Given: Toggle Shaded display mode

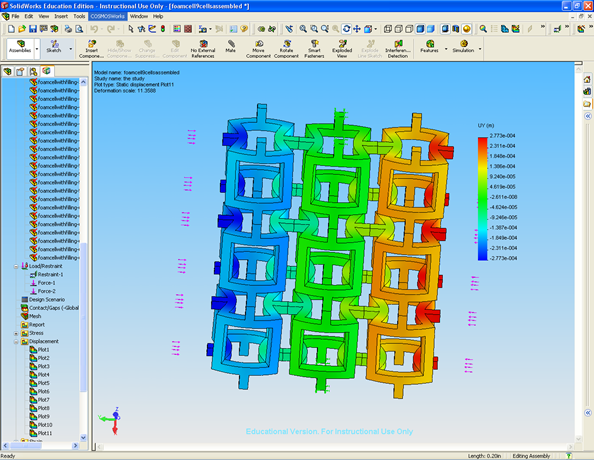Looking at the screenshot, I should point(431,29).
